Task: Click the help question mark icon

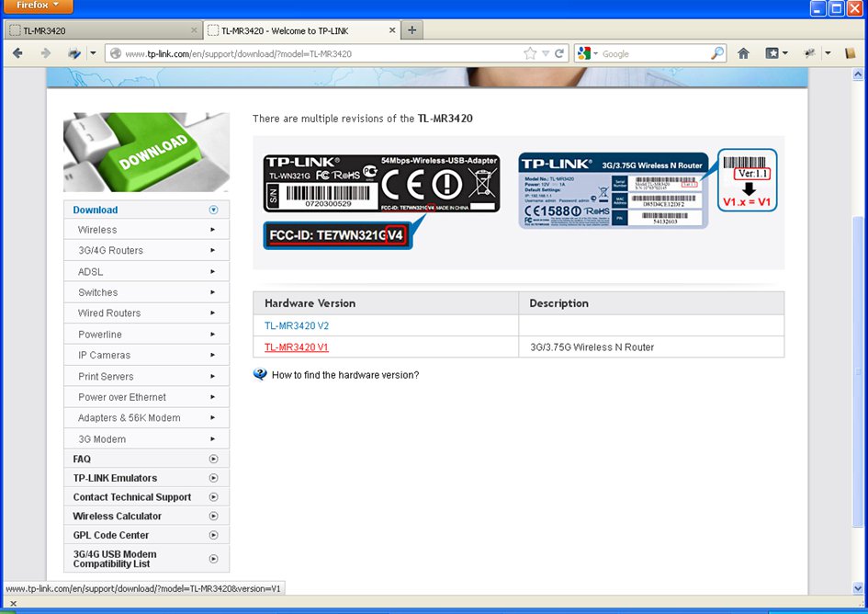Action: [x=260, y=375]
